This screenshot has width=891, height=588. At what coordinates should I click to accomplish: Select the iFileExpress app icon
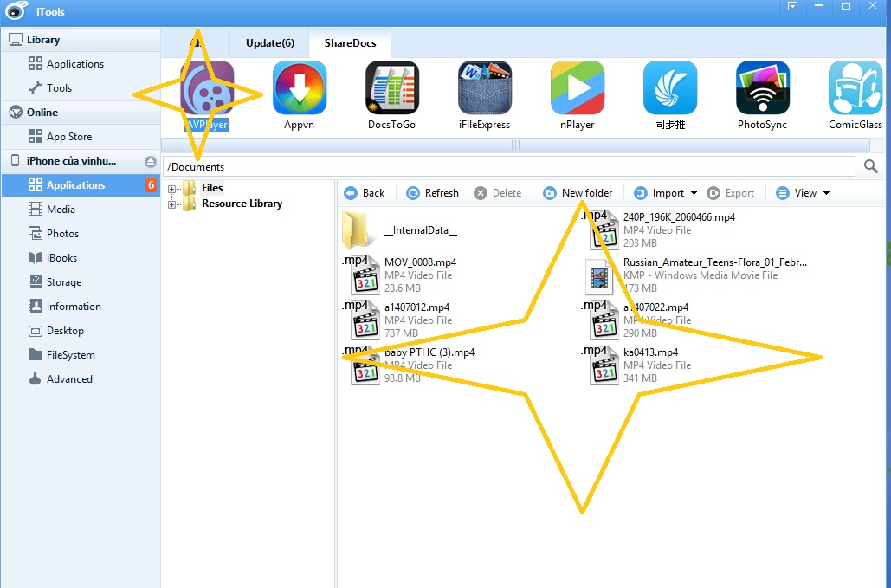click(x=484, y=87)
